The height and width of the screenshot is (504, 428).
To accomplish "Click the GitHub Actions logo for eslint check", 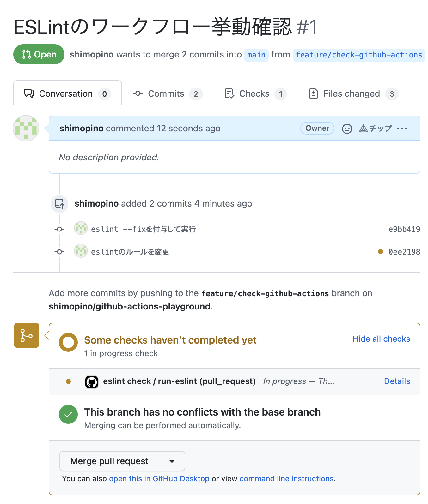I will tap(92, 382).
